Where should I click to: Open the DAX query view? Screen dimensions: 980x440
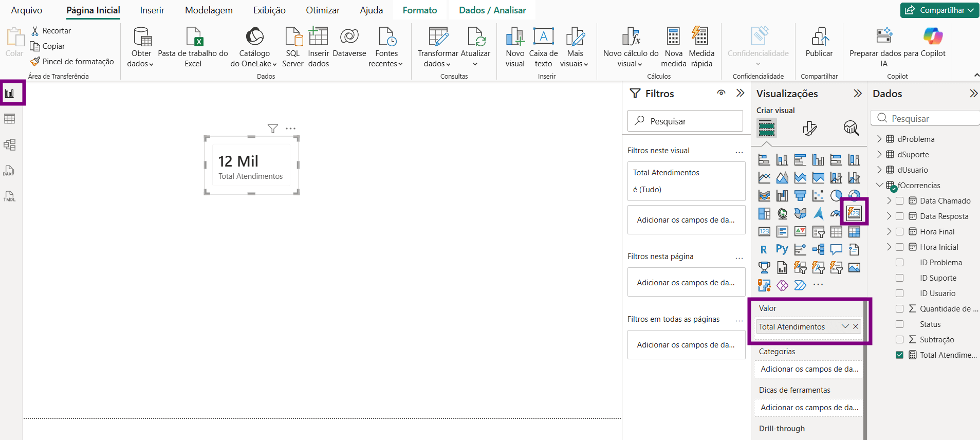click(10, 170)
